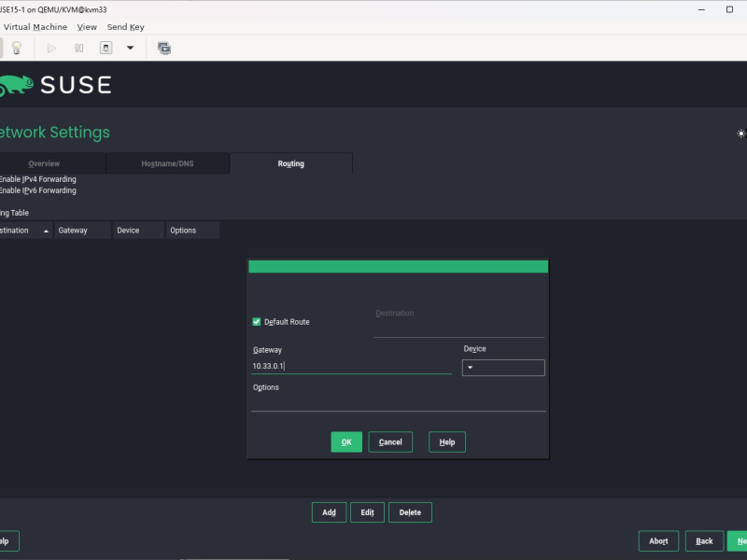The height and width of the screenshot is (560, 747).
Task: Click the Run virtual machine play icon
Action: coord(52,49)
